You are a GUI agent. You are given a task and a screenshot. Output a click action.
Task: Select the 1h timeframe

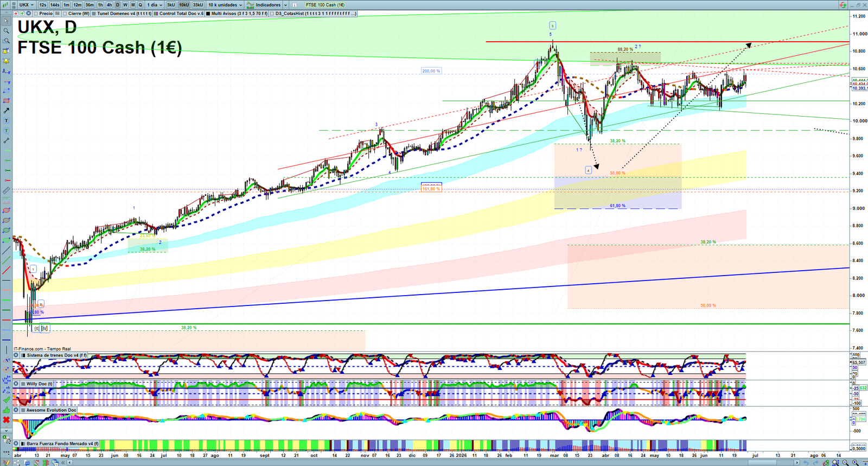tap(100, 5)
